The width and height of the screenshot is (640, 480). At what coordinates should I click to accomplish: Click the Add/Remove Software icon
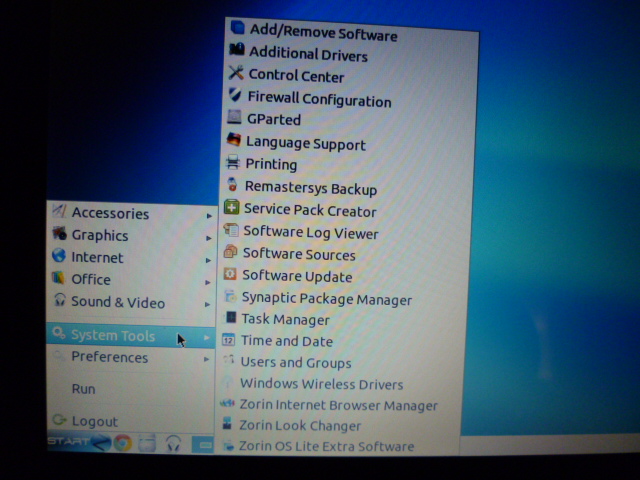point(238,27)
